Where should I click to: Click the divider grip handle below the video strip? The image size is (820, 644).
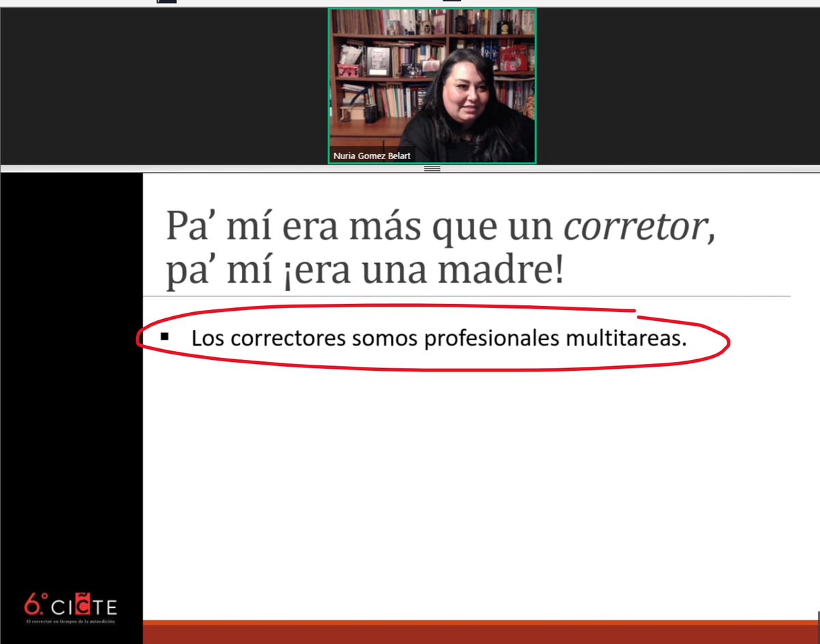(432, 168)
